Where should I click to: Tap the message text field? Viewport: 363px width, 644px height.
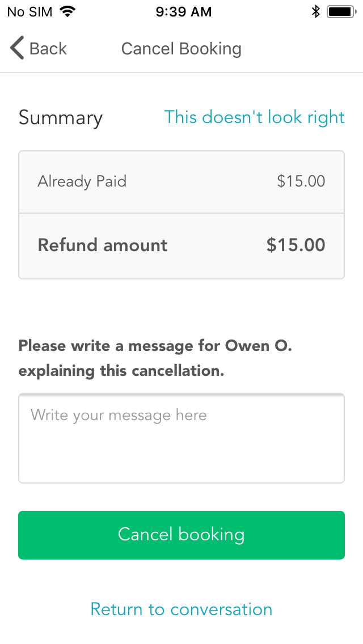(181, 438)
